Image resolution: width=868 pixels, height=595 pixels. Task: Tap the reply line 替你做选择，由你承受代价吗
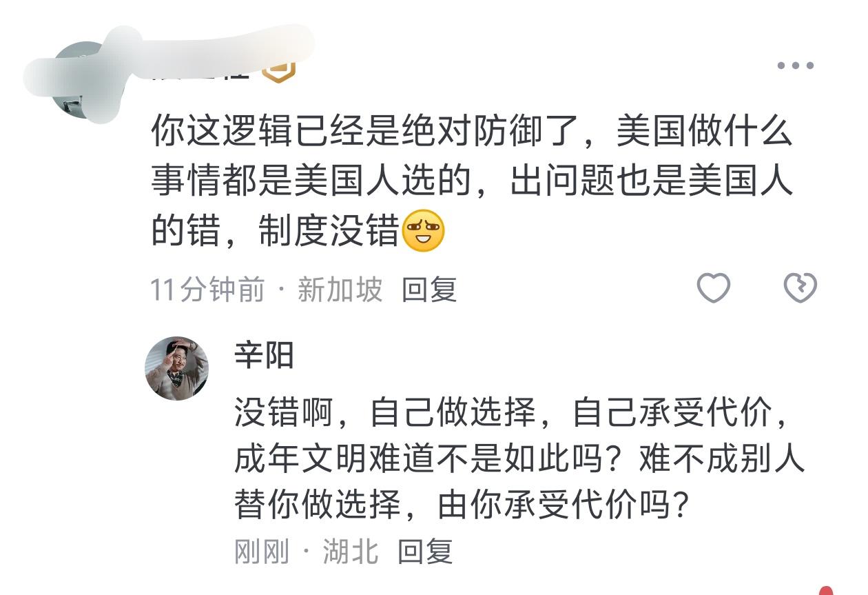(462, 507)
